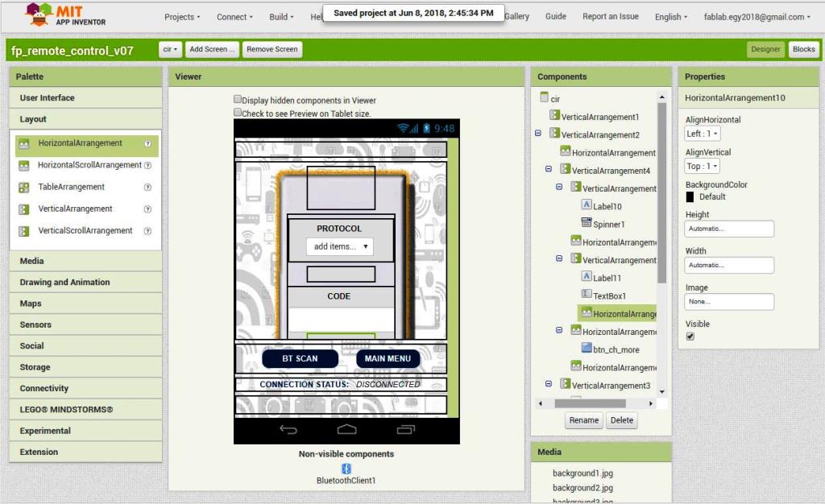Open the English language menu

pos(671,17)
